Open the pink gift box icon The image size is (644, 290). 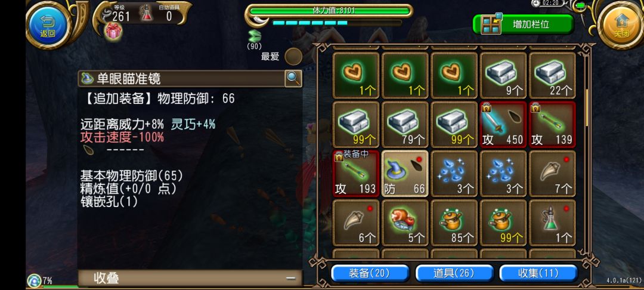coord(113,31)
